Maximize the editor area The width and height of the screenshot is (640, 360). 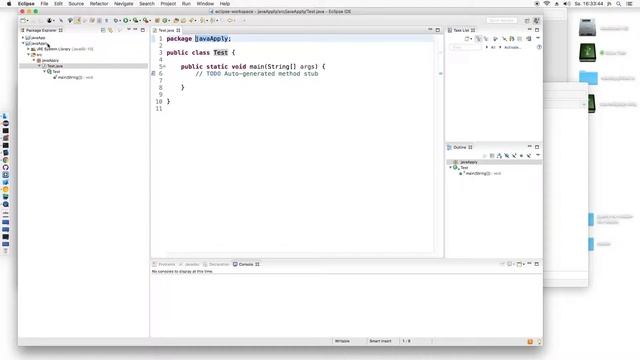[438, 30]
